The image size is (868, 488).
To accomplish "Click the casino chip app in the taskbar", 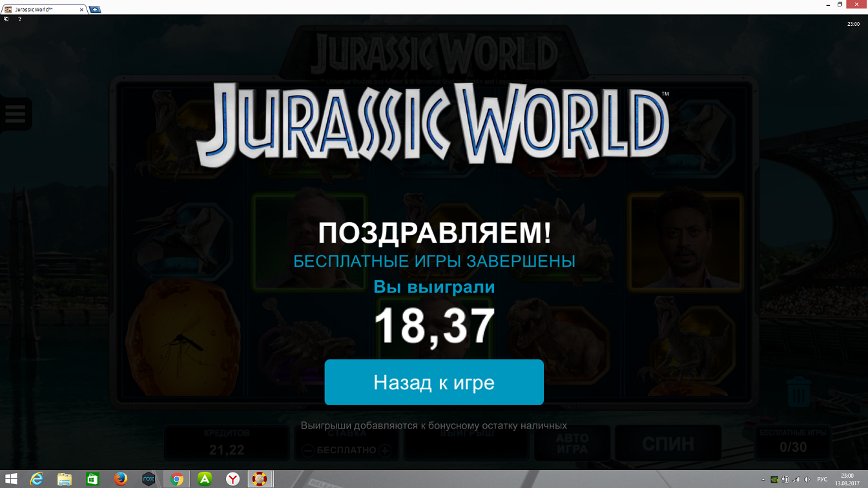I will 260,479.
